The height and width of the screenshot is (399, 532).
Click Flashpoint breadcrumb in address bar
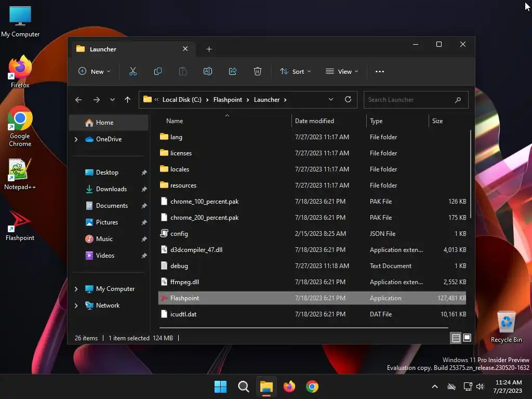point(228,100)
